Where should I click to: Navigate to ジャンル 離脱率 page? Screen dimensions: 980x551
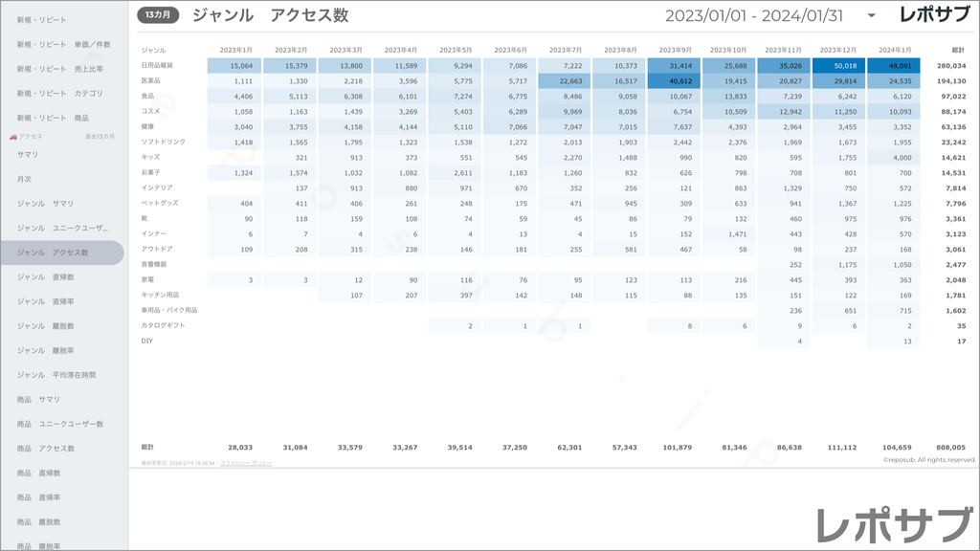45,350
